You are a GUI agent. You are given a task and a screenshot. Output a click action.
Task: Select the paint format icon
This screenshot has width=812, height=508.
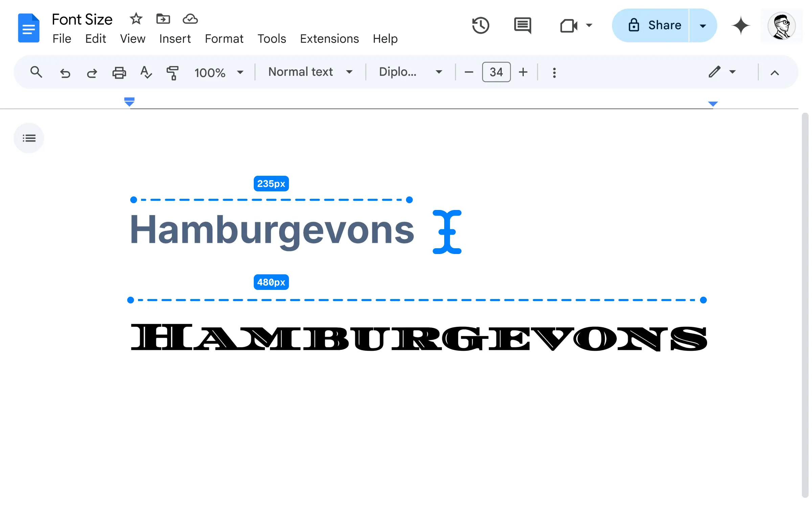tap(173, 71)
